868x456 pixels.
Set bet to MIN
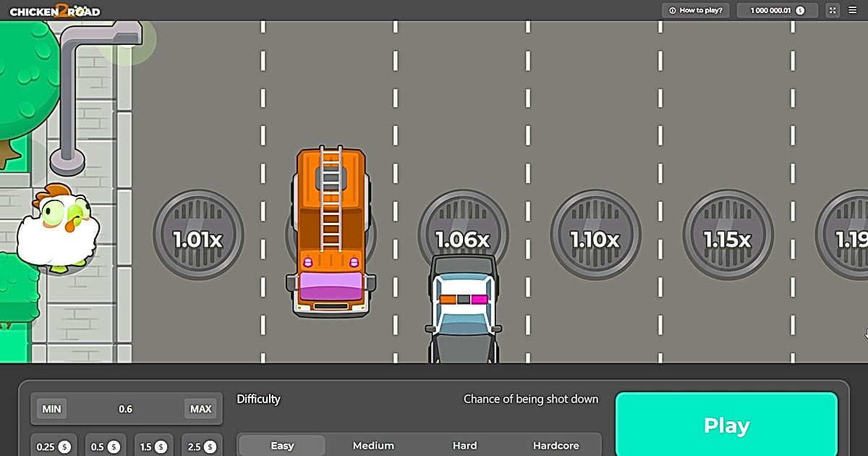[x=51, y=409]
